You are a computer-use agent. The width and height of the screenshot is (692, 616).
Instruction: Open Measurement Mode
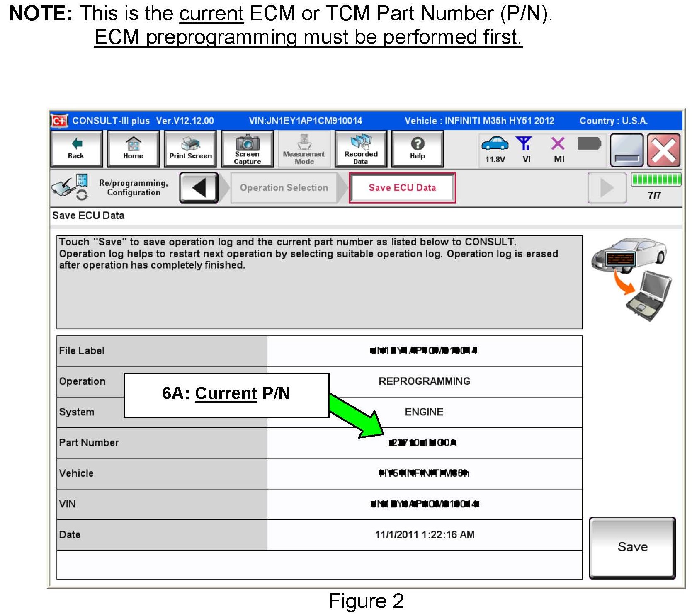[x=304, y=149]
